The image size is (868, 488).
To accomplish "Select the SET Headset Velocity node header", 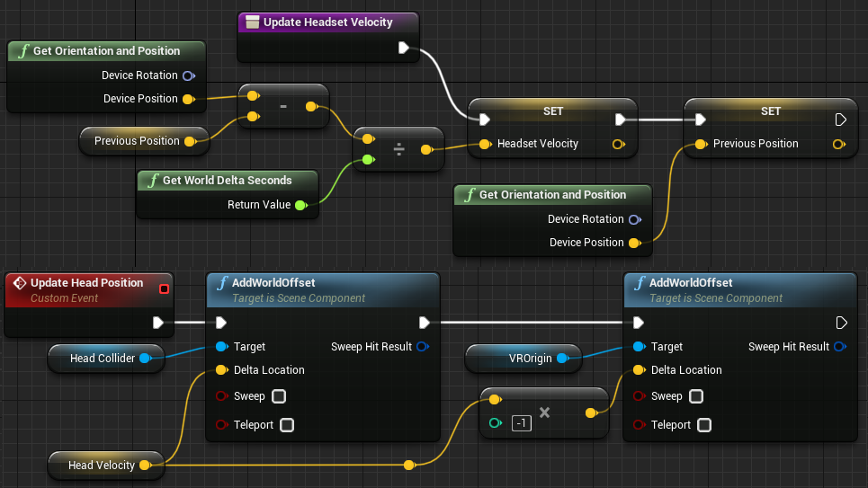I will click(553, 111).
